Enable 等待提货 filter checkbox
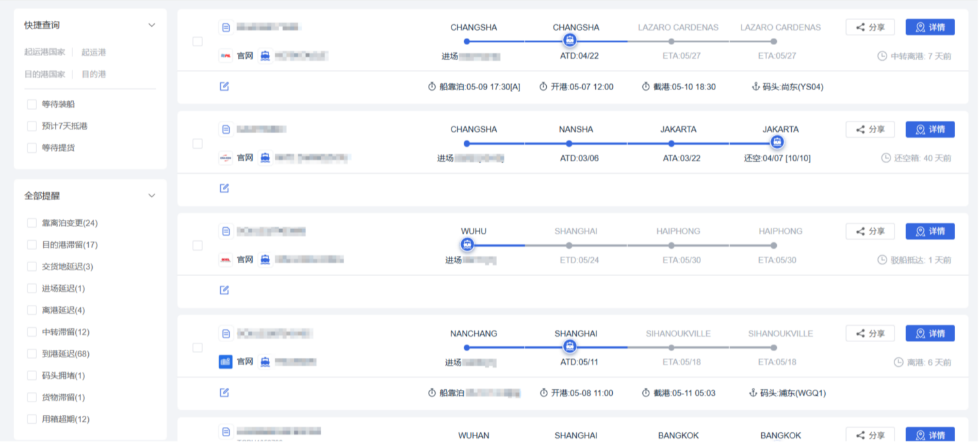The height and width of the screenshot is (442, 980). pyautogui.click(x=31, y=148)
